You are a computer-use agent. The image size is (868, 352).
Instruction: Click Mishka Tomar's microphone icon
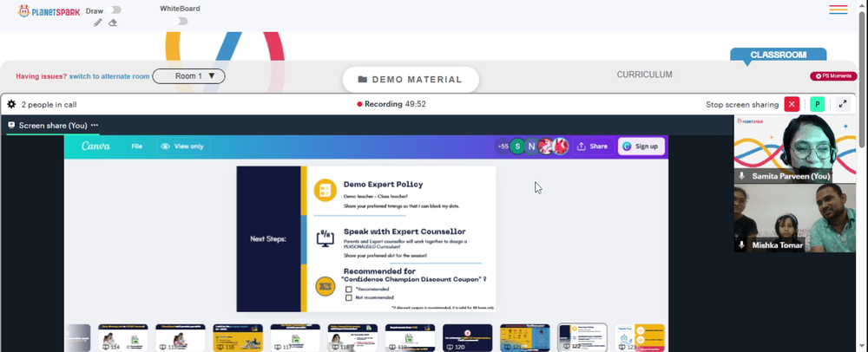(x=742, y=244)
